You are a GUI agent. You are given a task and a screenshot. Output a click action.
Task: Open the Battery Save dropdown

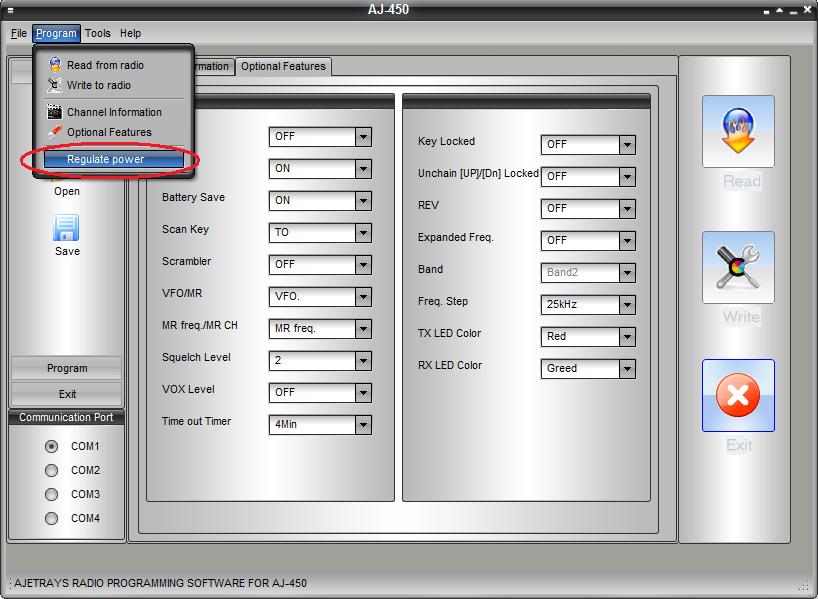(363, 201)
